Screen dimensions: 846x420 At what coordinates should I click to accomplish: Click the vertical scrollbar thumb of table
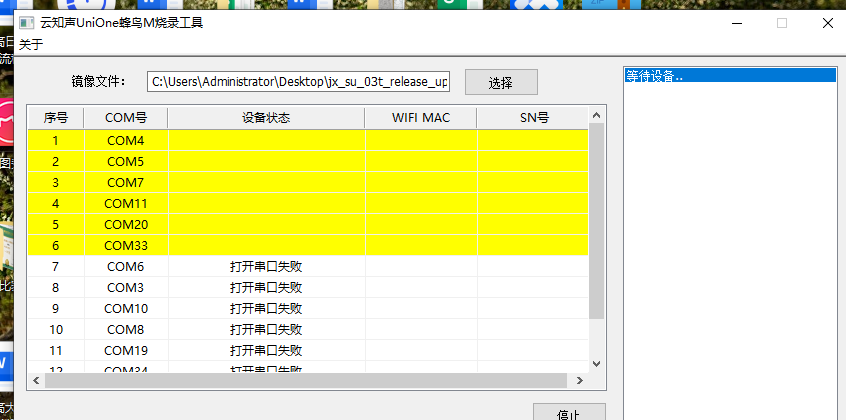click(596, 221)
